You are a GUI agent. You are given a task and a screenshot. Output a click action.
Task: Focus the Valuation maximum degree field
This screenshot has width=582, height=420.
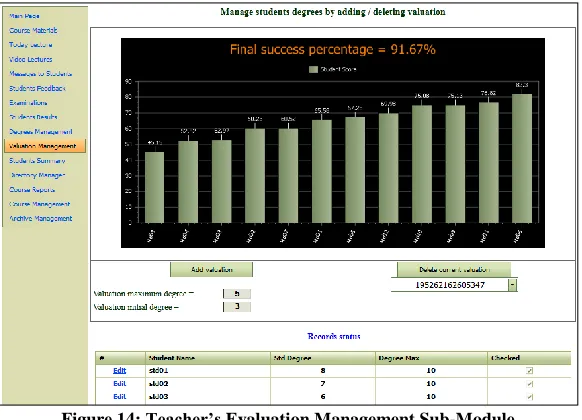(x=237, y=294)
